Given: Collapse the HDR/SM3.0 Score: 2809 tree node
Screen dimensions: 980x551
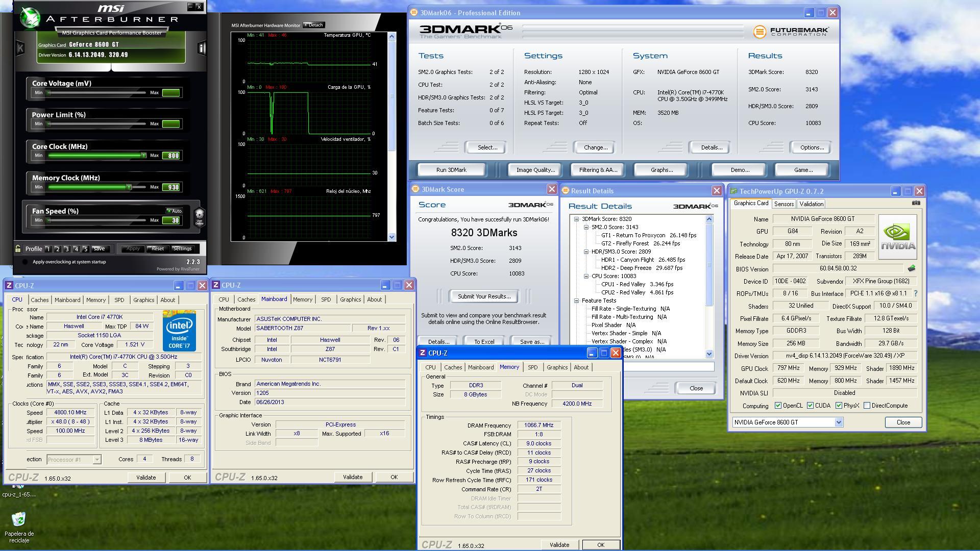Looking at the screenshot, I should pos(586,252).
